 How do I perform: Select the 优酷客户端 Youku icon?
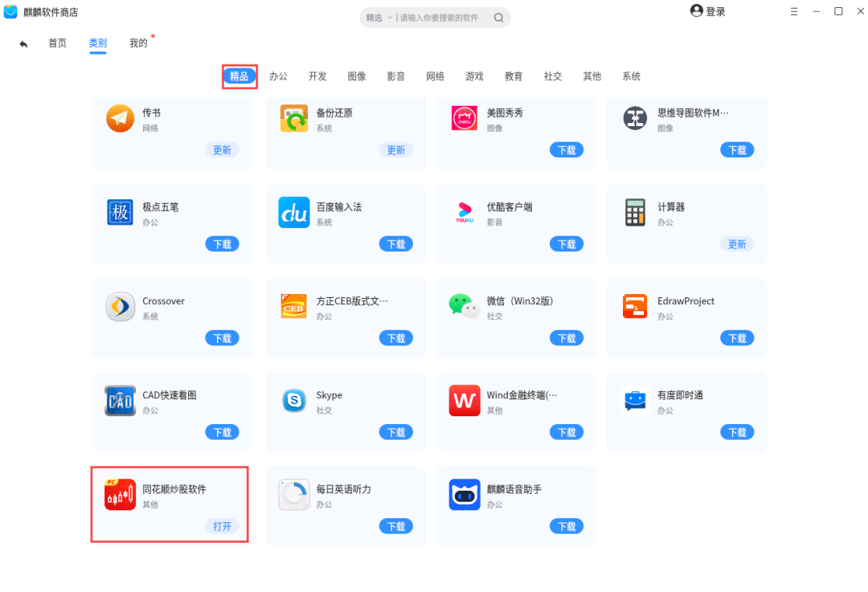click(465, 213)
